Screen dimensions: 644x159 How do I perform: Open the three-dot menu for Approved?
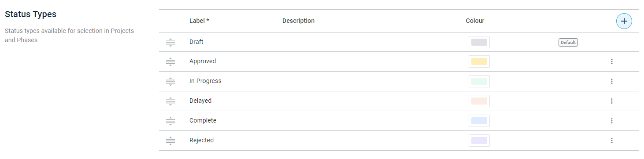[x=612, y=61]
